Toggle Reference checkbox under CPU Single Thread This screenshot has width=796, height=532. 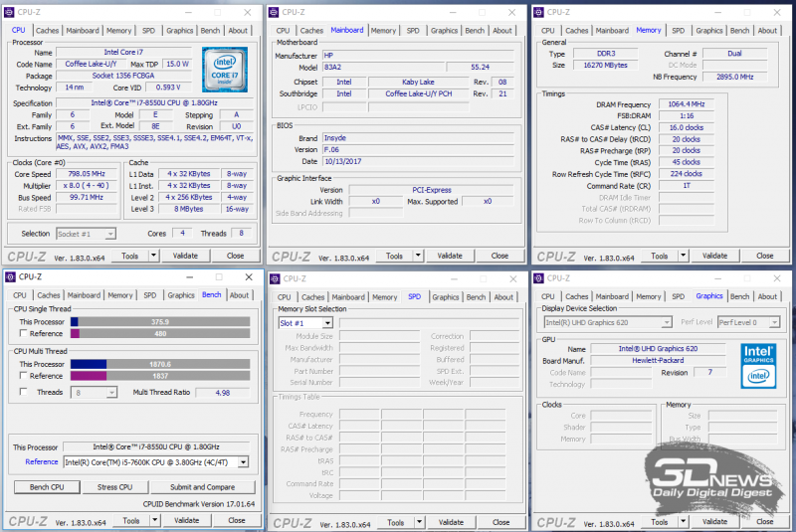23,333
